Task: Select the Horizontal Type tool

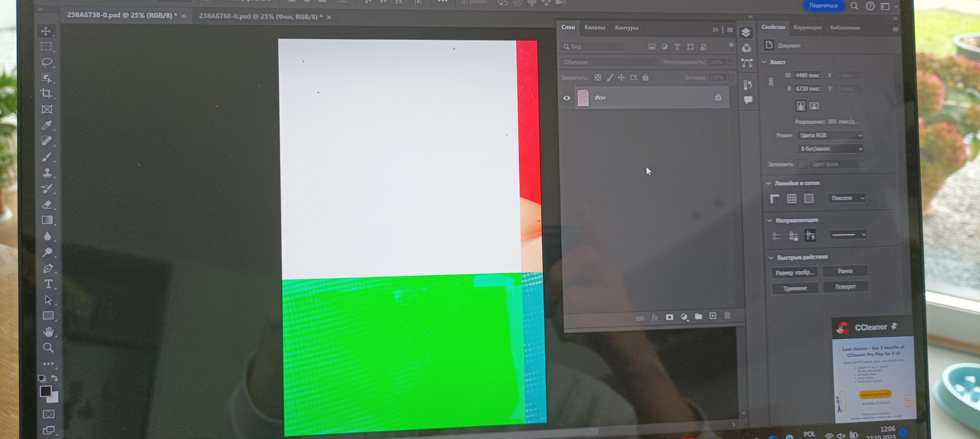Action: 48,284
